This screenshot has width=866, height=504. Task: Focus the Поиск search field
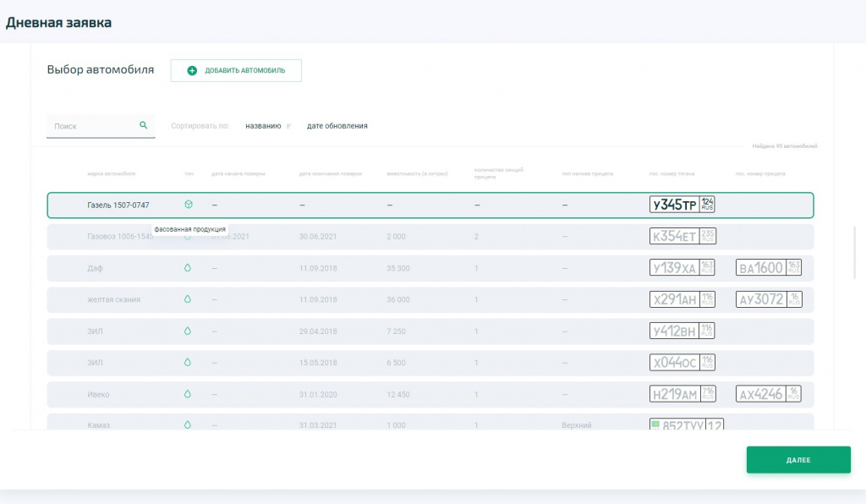tap(94, 126)
